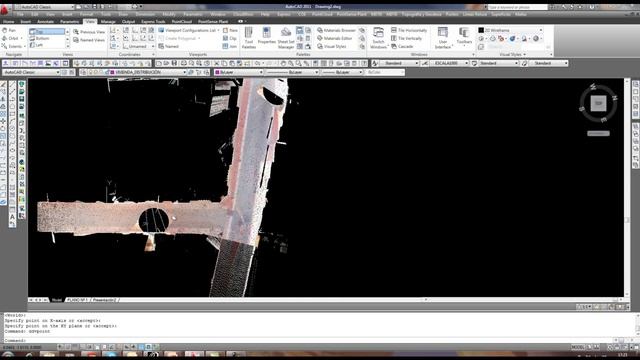Switch to the Annotate ribbon tab

click(x=45, y=22)
